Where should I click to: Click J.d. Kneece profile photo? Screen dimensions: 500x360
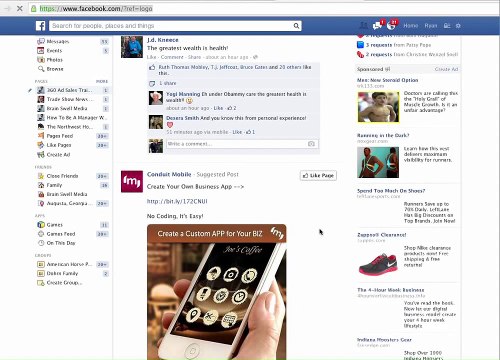click(132, 47)
